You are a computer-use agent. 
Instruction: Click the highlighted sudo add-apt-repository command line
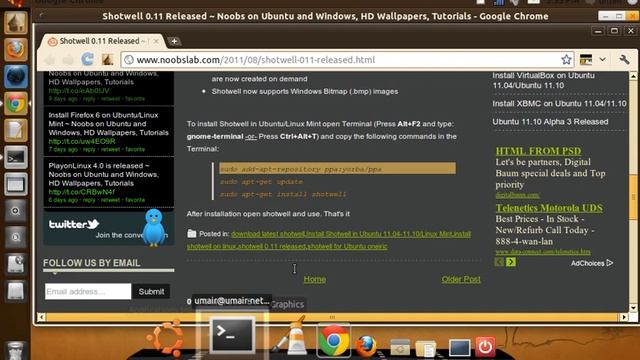coord(338,169)
